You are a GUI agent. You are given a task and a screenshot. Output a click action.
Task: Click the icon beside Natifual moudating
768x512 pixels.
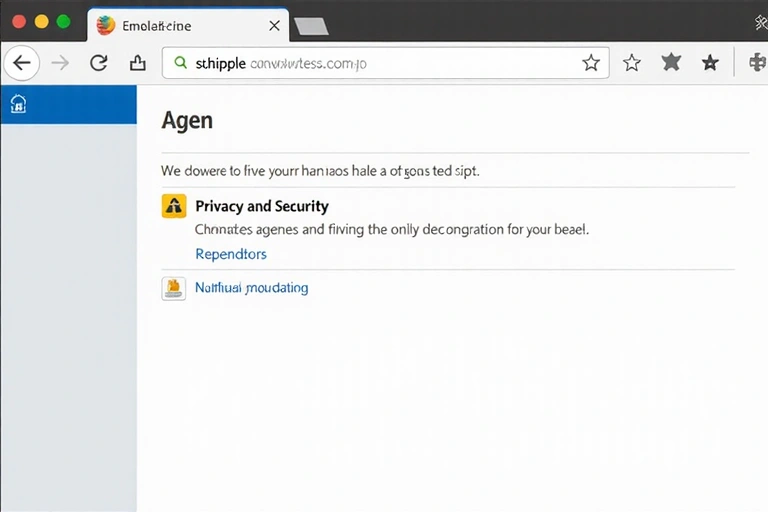pyautogui.click(x=174, y=288)
